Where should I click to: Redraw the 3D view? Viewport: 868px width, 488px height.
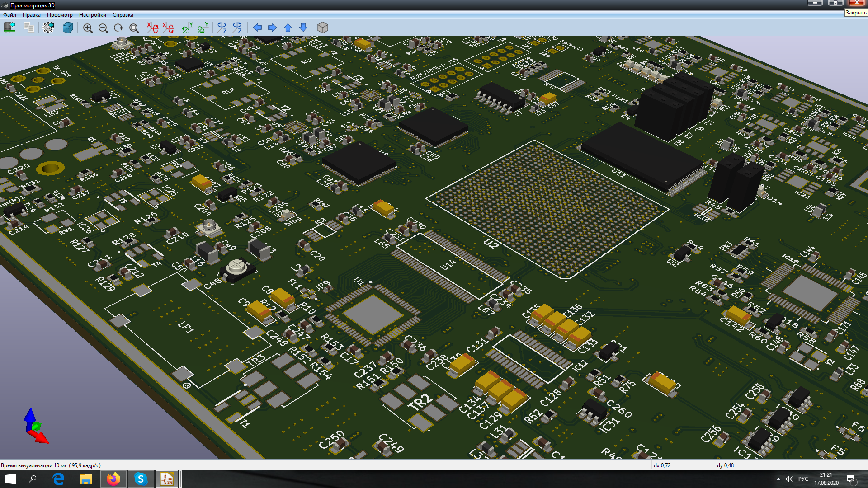(118, 28)
